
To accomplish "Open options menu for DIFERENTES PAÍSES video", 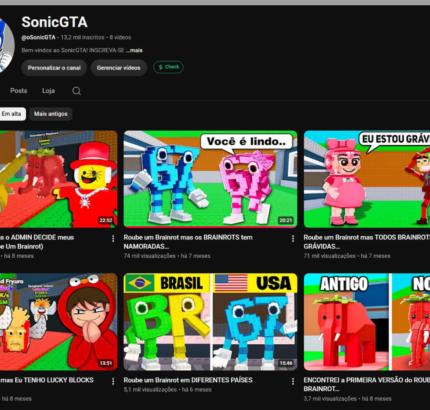I will click(293, 381).
